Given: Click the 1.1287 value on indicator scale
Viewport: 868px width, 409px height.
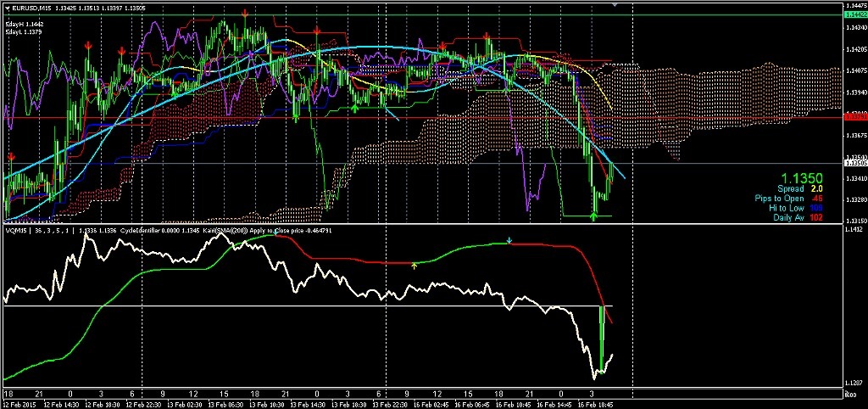Looking at the screenshot, I should [853, 383].
